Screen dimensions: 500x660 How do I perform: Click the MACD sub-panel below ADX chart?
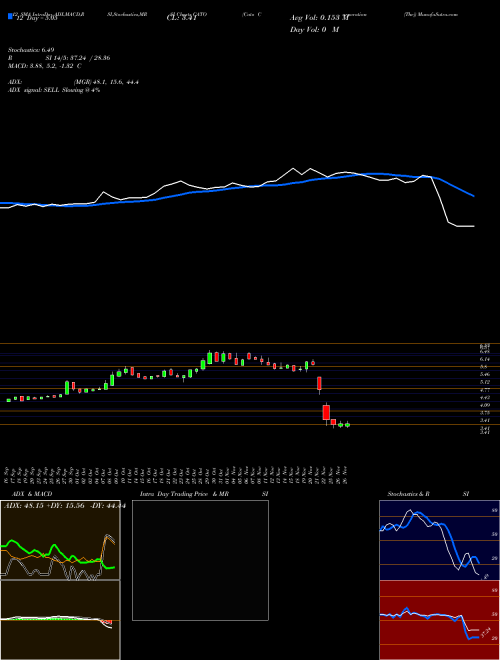pyautogui.click(x=60, y=620)
